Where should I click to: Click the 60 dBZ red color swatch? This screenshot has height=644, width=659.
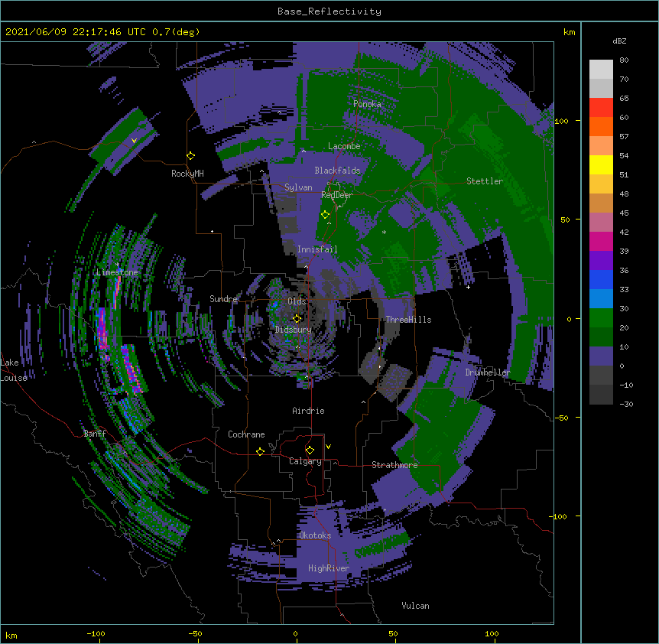[601, 108]
